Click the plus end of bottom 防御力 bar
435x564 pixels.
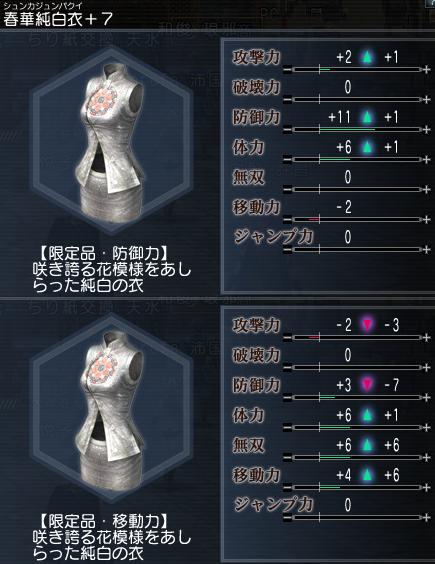(x=426, y=397)
